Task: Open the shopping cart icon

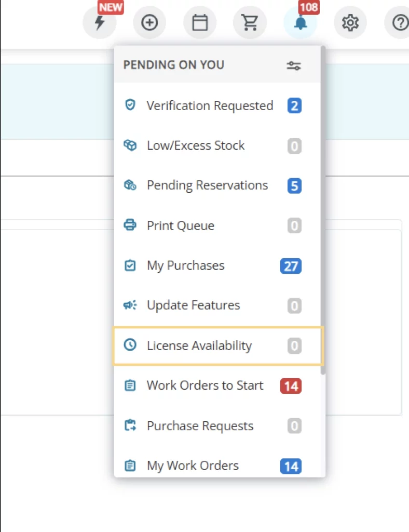Action: [x=250, y=23]
